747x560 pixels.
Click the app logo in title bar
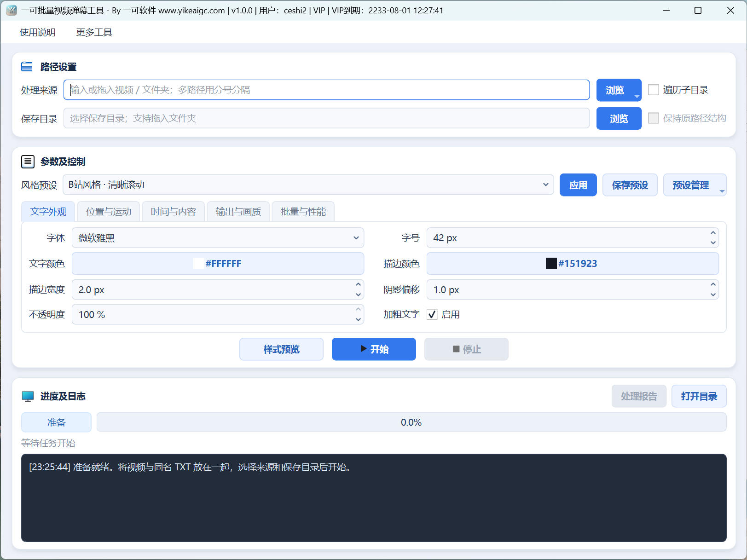12,10
